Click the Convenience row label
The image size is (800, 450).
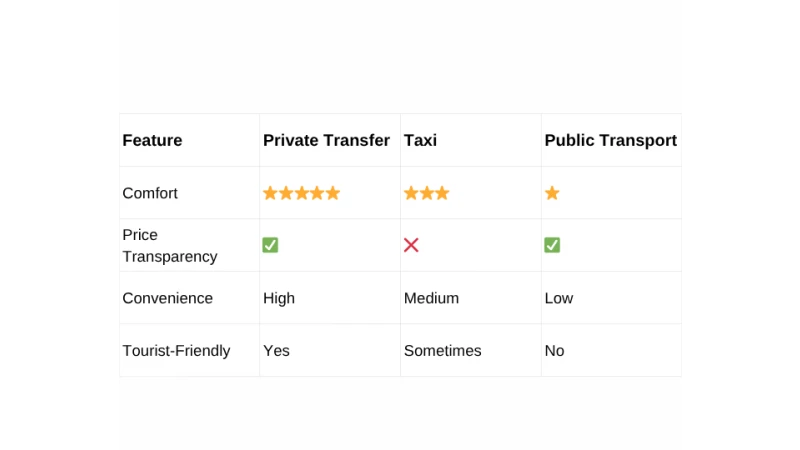point(167,298)
